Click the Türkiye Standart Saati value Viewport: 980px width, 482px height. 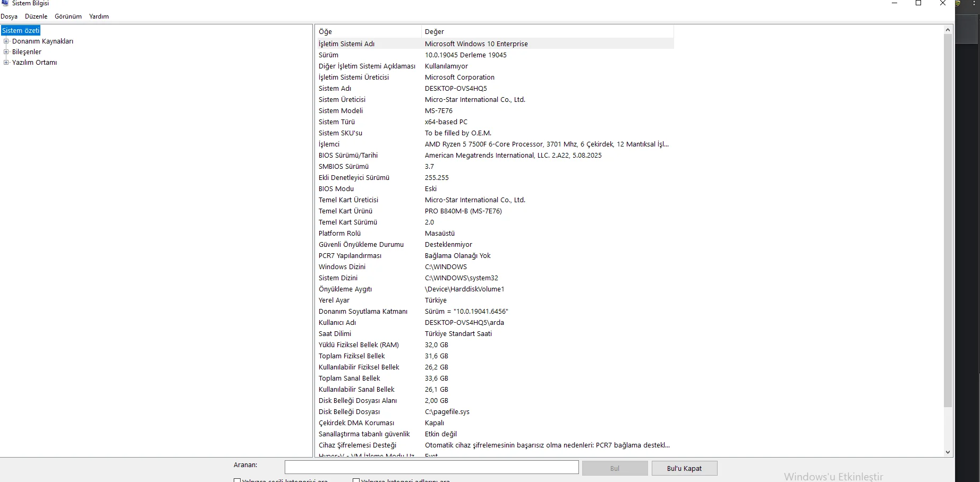pos(458,333)
